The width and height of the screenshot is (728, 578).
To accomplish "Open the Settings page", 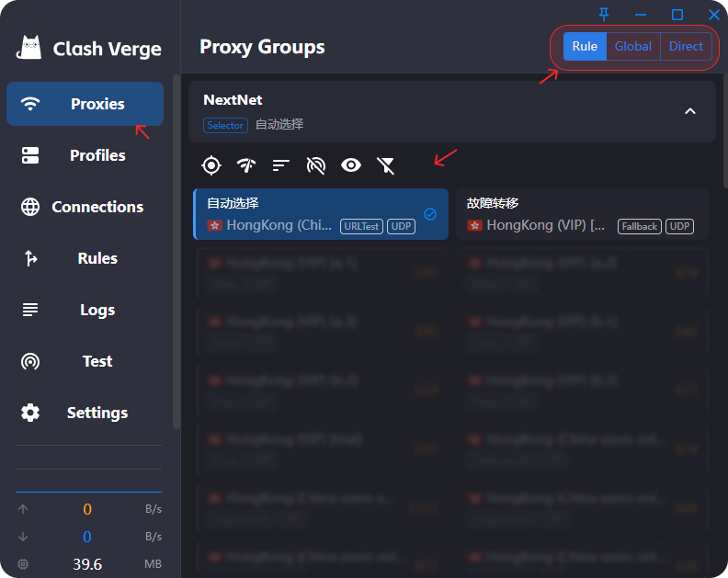I will point(85,413).
